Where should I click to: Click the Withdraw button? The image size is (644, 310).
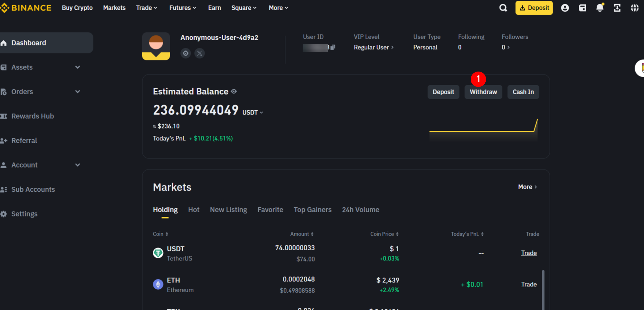[x=483, y=92]
